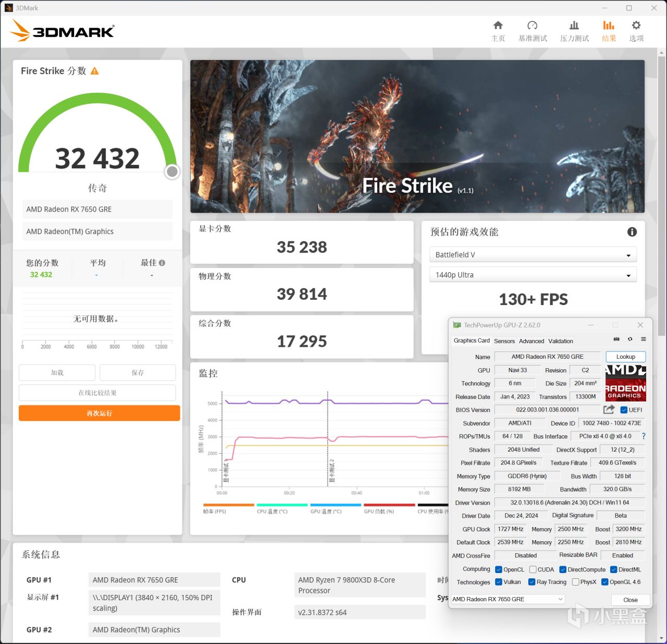Click the orange 再次运行 run again button
The image size is (667, 644).
(x=100, y=413)
